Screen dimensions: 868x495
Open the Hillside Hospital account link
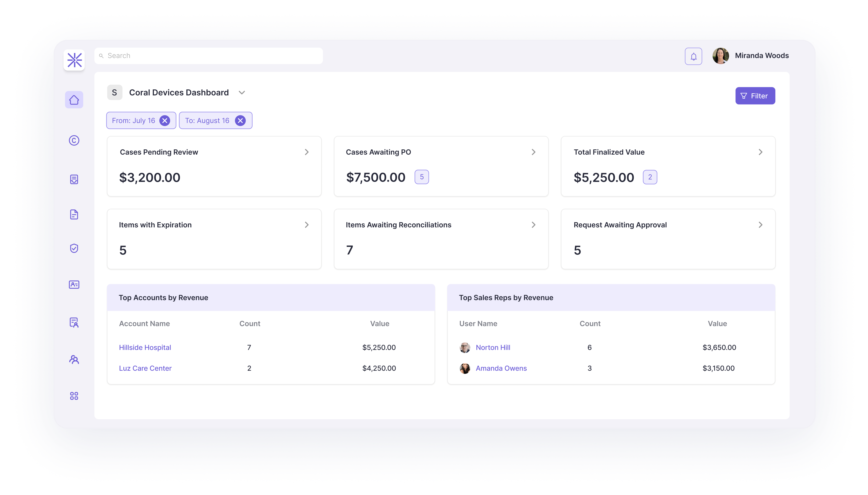145,348
